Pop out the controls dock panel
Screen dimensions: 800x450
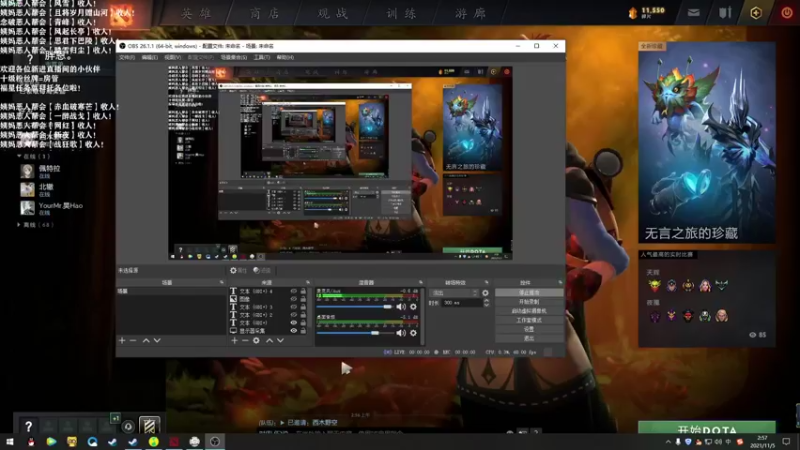[x=560, y=282]
